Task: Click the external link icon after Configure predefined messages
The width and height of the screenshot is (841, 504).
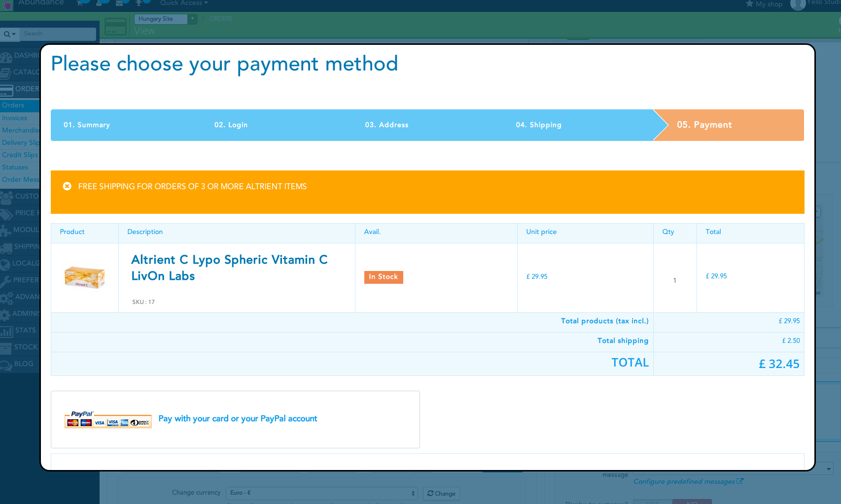Action: [740, 481]
